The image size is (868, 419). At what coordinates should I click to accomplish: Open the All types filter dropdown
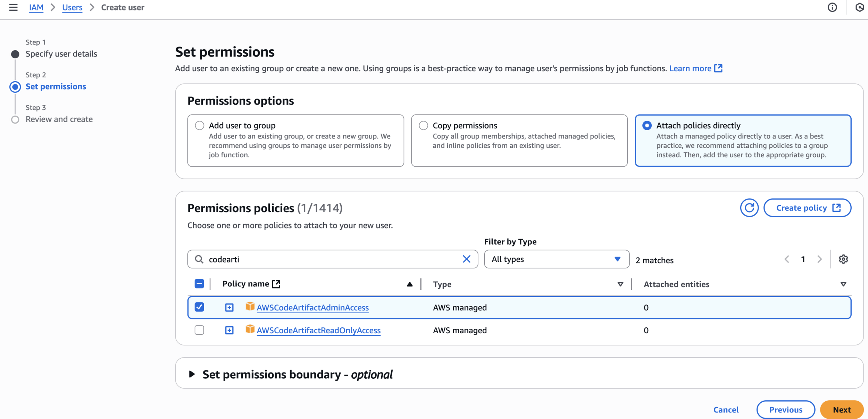[x=556, y=259]
